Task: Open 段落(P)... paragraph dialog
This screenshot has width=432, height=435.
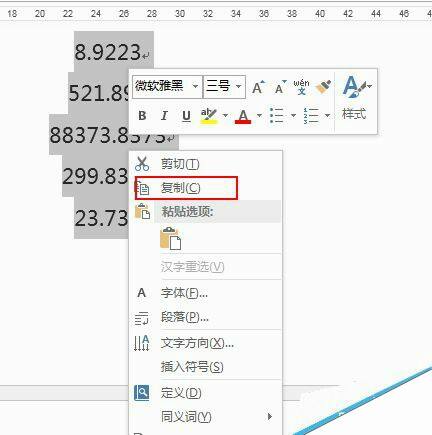Action: tap(205, 317)
